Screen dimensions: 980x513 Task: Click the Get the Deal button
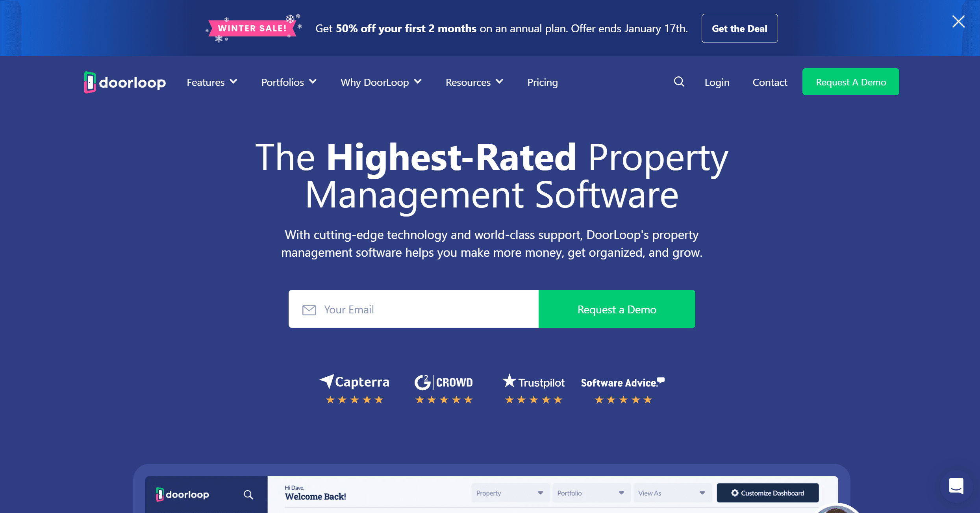pyautogui.click(x=739, y=28)
